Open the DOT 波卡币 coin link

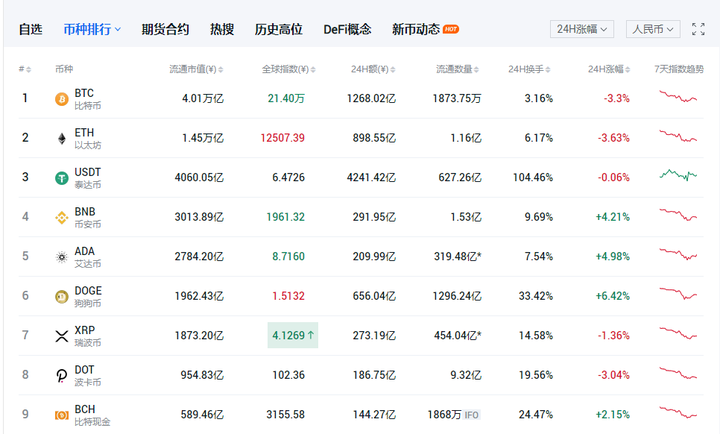(x=88, y=376)
